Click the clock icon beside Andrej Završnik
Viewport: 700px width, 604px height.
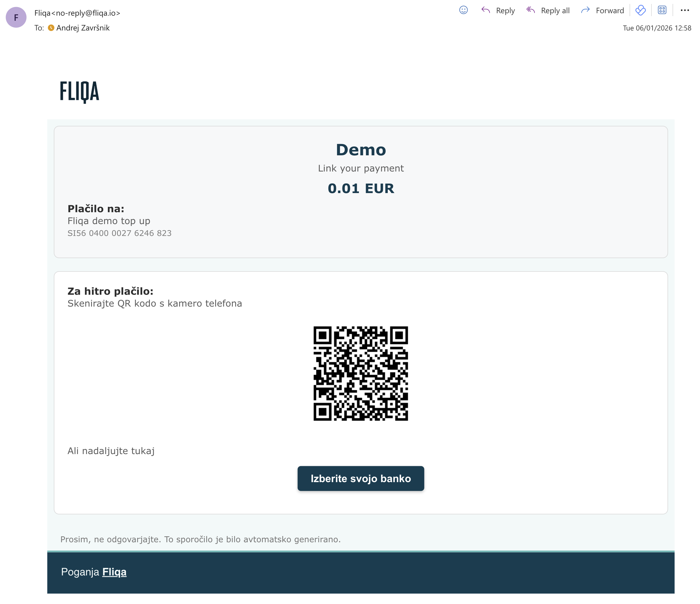[x=51, y=28]
